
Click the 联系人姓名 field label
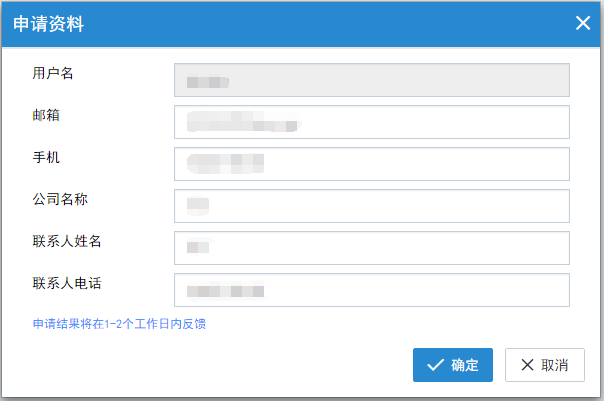(67, 241)
